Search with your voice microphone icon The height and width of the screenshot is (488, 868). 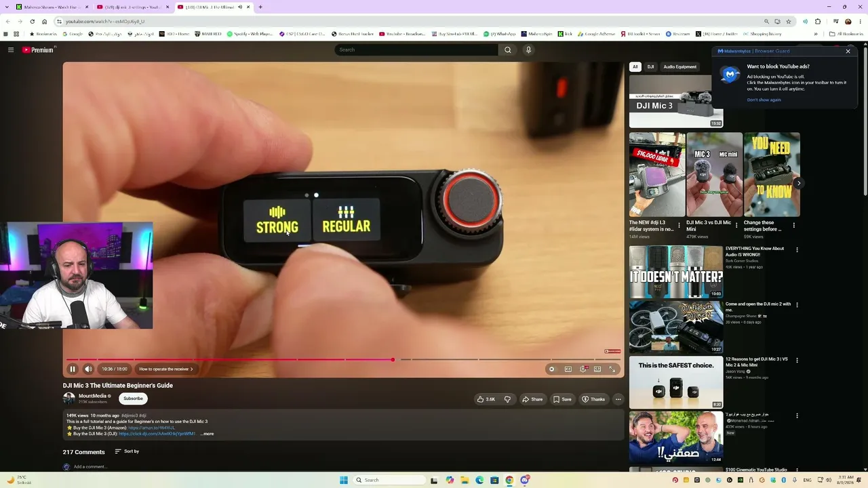pos(528,49)
